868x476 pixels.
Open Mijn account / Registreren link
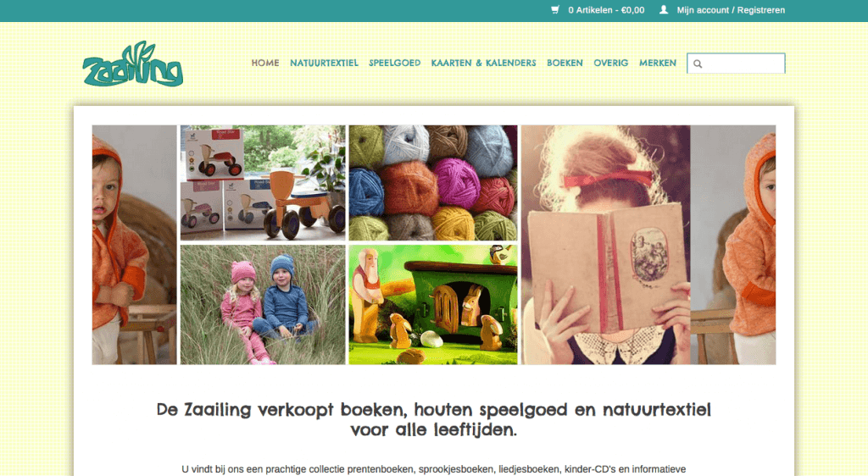[731, 10]
